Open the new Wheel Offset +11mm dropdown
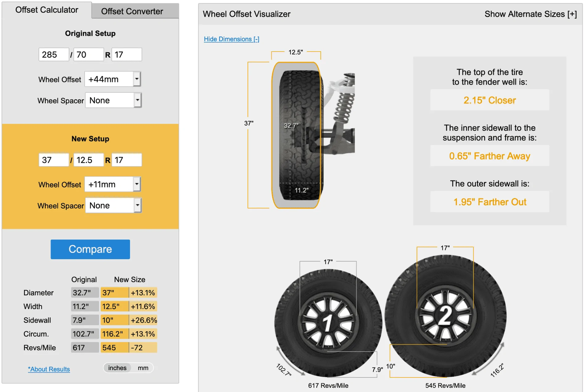Image resolution: width=586 pixels, height=392 pixels. pyautogui.click(x=113, y=184)
